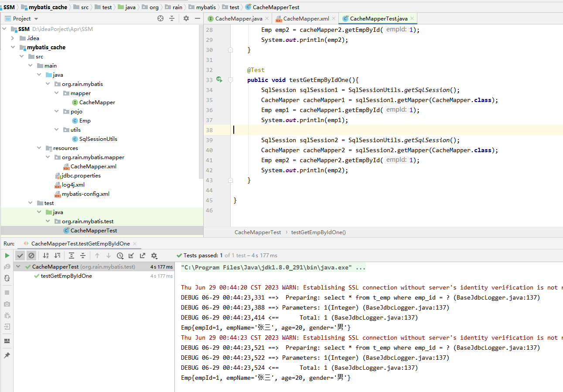
Task: Hide the Project panel with minus icon
Action: [x=198, y=18]
